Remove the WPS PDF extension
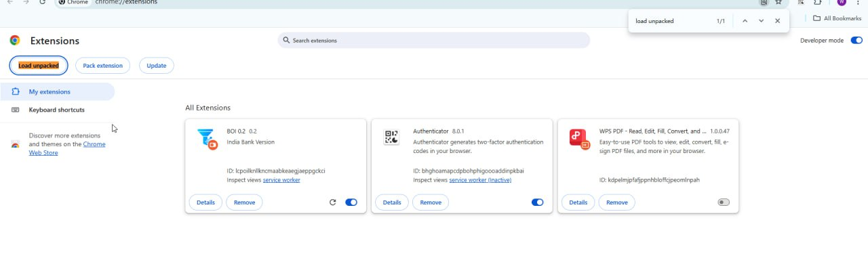Screen dimensions: 868x279 617,202
